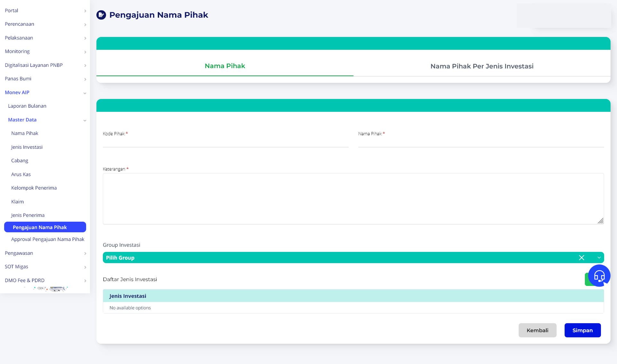Focus the Kode Pihak input field
The width and height of the screenshot is (617, 364).
click(x=226, y=142)
